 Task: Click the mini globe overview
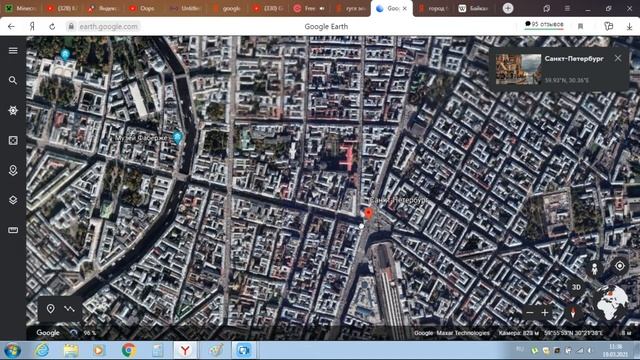(x=612, y=302)
